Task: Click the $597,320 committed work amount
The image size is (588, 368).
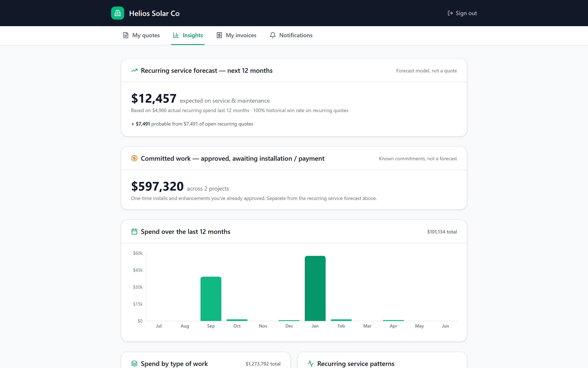Action: coord(157,186)
